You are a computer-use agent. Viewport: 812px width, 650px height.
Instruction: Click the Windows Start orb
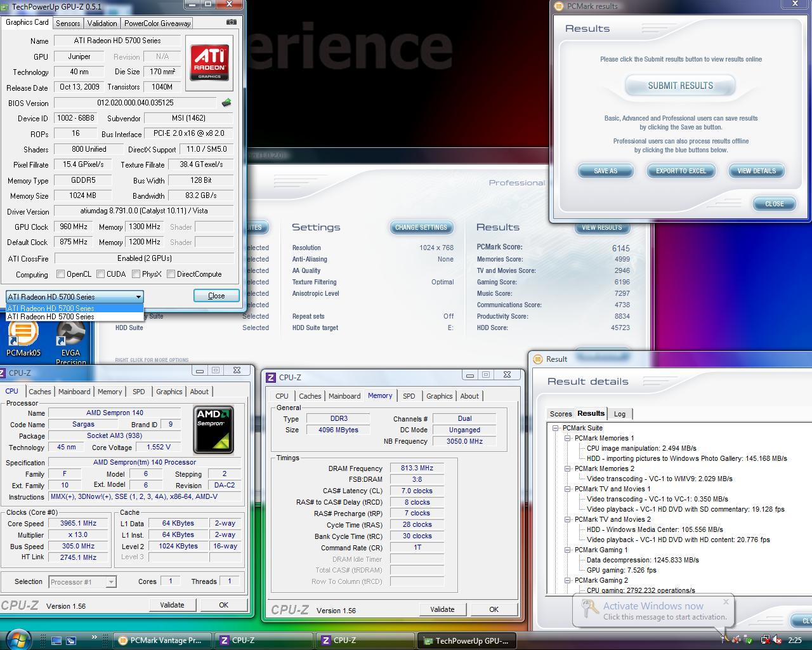(18, 639)
